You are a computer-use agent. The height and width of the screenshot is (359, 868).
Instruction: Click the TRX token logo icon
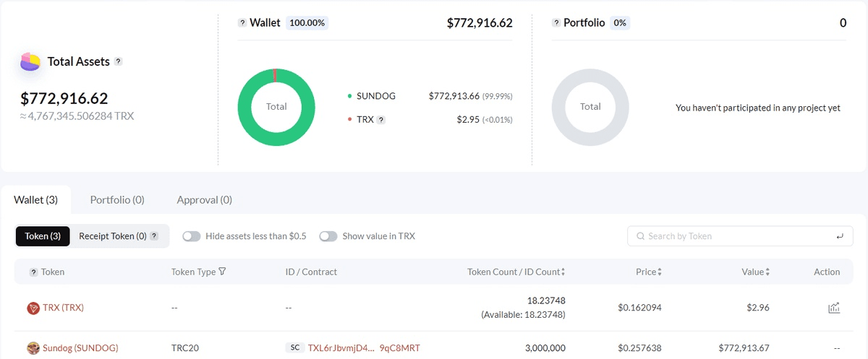click(x=33, y=308)
